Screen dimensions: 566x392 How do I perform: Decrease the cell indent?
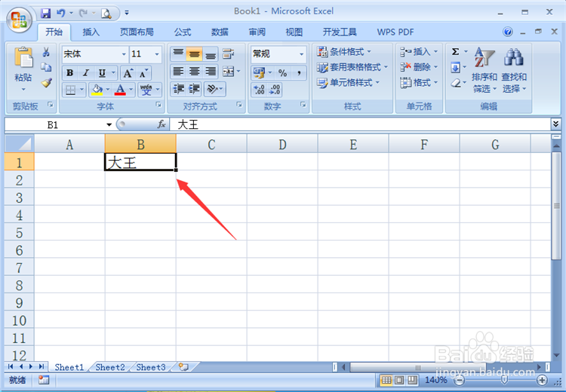pyautogui.click(x=178, y=89)
